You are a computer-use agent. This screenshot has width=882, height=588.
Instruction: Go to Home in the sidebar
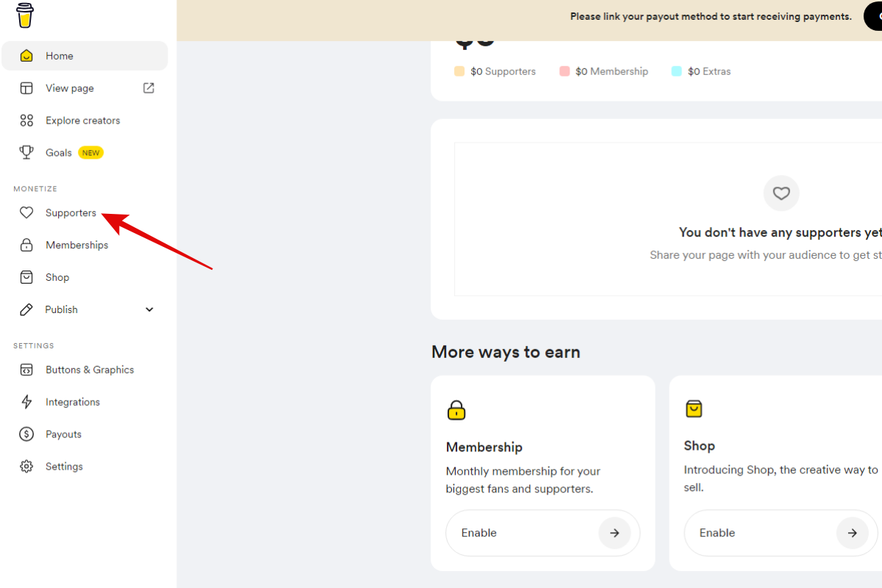[x=60, y=56]
